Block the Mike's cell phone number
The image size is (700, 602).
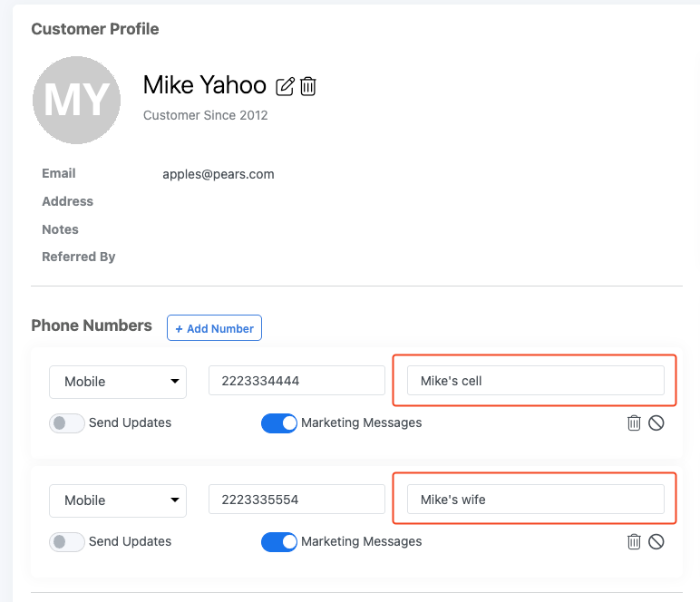[x=656, y=422]
